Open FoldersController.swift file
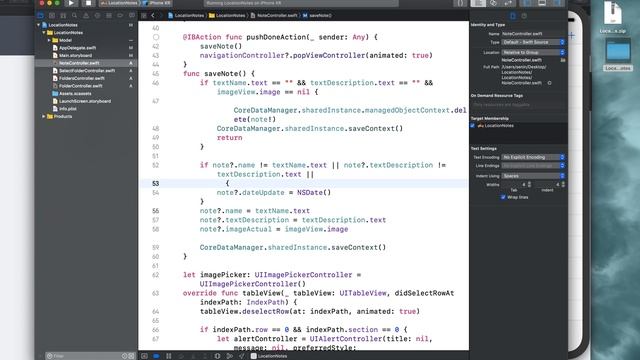Image resolution: width=640 pixels, height=360 pixels. tap(81, 78)
